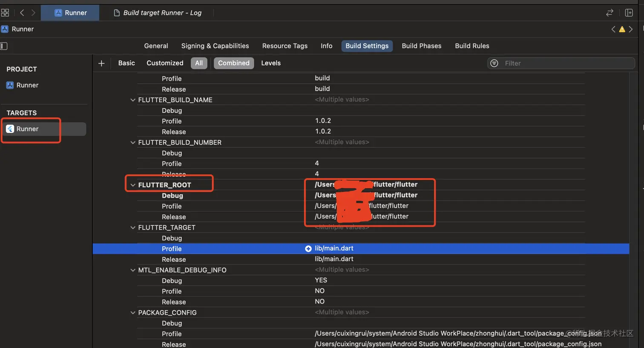Image resolution: width=644 pixels, height=348 pixels.
Task: Switch to the Runner editor tab
Action: (70, 13)
